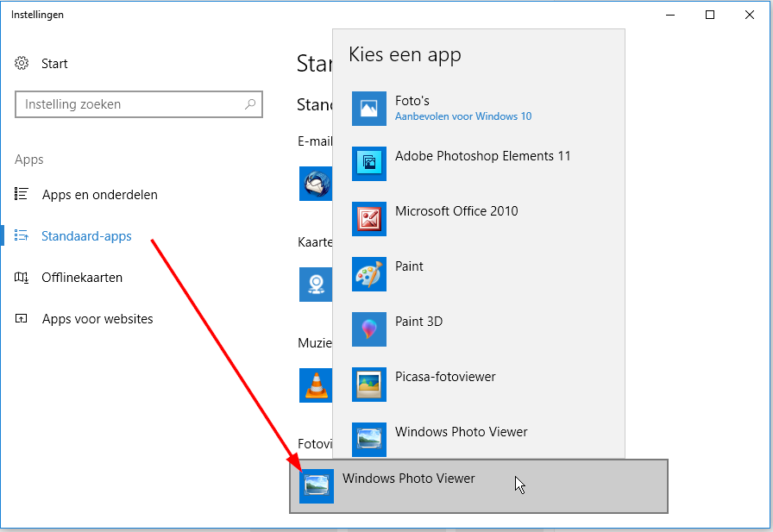Maximize the Instellingen window
Image resolution: width=773 pixels, height=532 pixels.
[x=710, y=15]
